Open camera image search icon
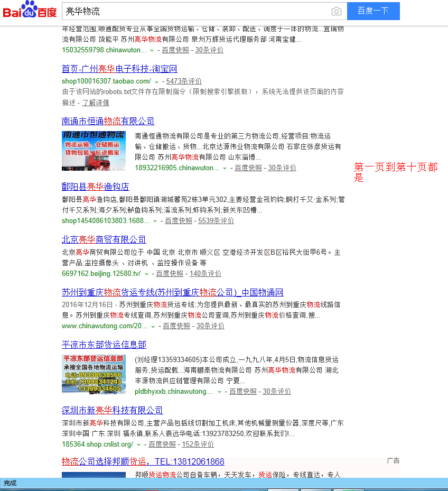Screen dimensions: 448x491 point(336,11)
